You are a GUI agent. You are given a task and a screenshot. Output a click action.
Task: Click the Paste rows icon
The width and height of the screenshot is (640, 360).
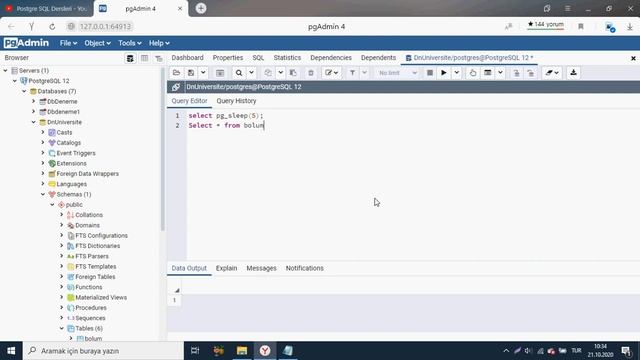(293, 73)
